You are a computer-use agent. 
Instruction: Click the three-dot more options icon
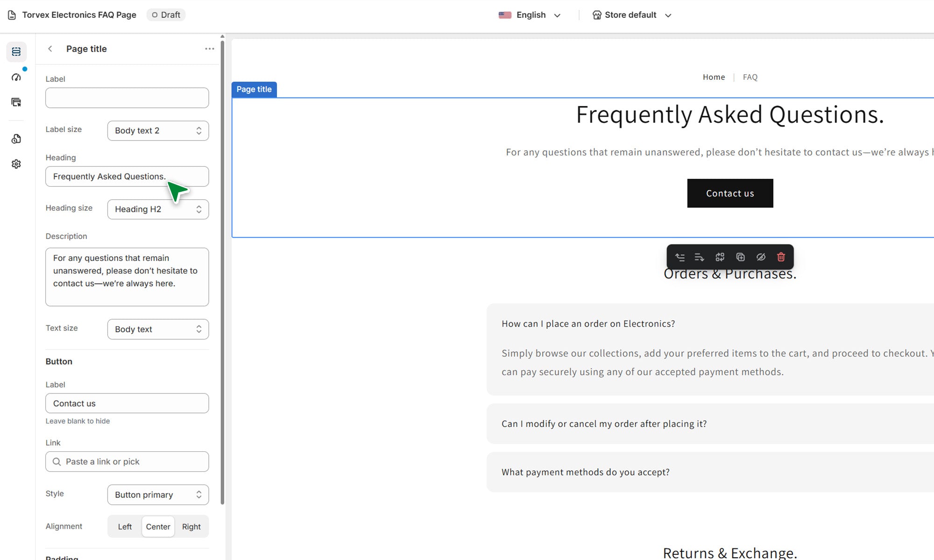[x=209, y=49]
